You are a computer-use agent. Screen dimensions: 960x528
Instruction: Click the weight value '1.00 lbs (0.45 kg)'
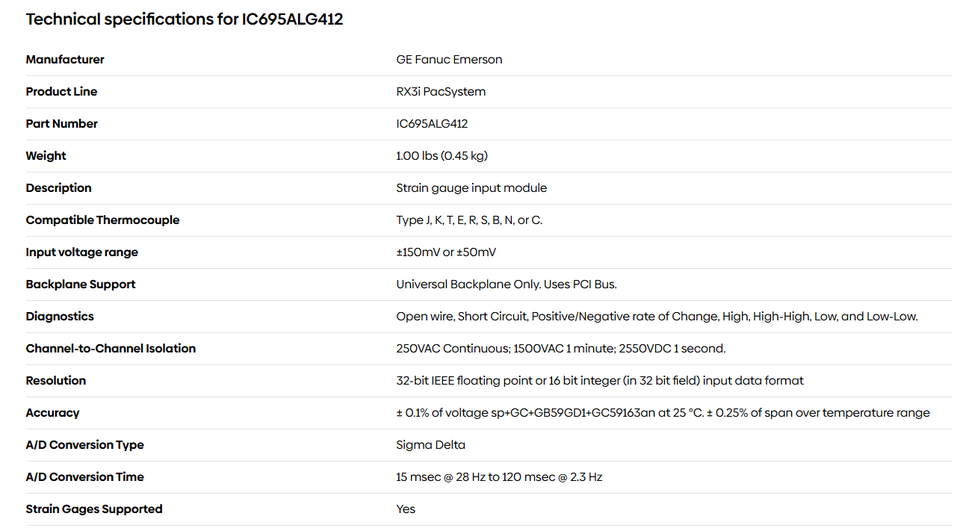coord(442,156)
